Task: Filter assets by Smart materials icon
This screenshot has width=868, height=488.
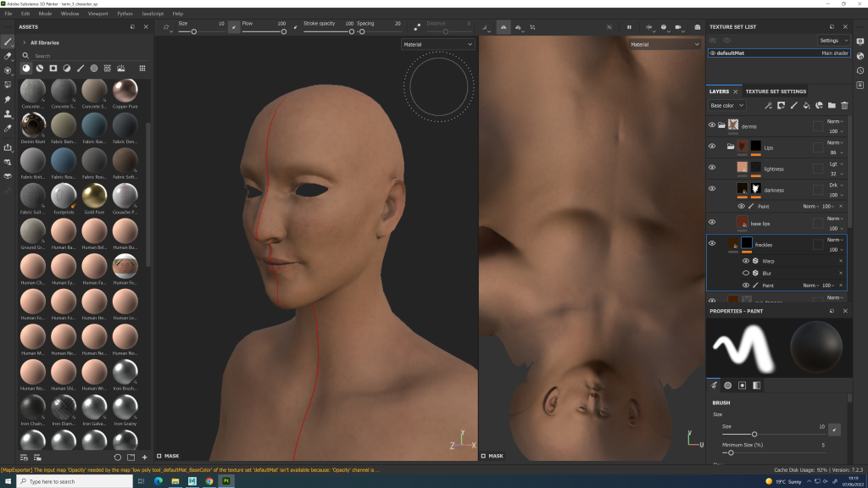Action: 39,68
